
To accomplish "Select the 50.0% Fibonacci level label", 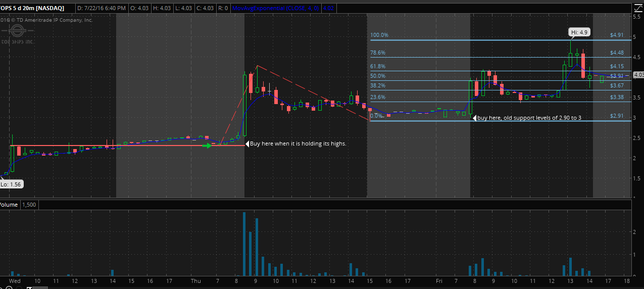I will (378, 76).
